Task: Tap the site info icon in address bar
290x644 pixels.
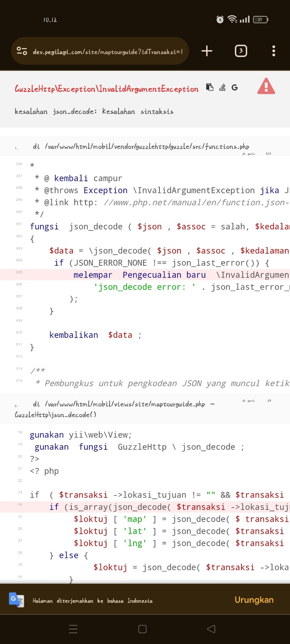Action: pyautogui.click(x=22, y=52)
